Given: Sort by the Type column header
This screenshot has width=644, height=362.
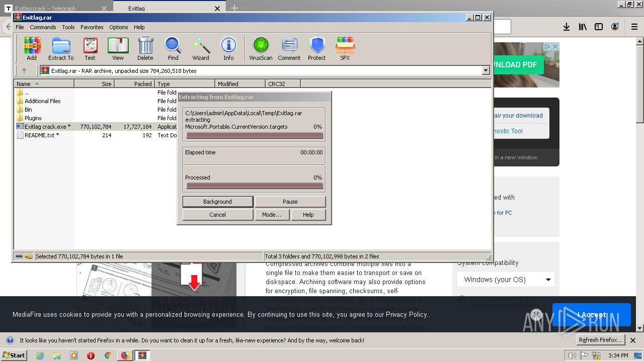Looking at the screenshot, I should (x=185, y=84).
